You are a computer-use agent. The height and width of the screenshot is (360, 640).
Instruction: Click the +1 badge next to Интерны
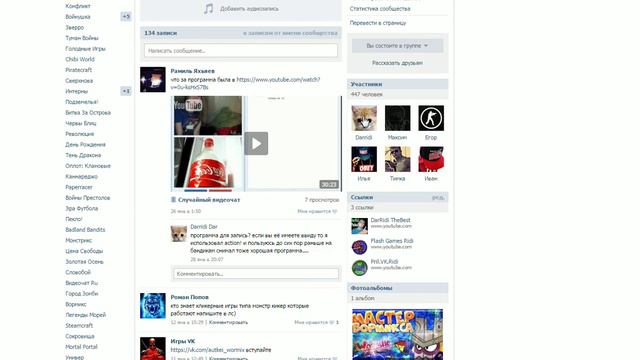126,91
